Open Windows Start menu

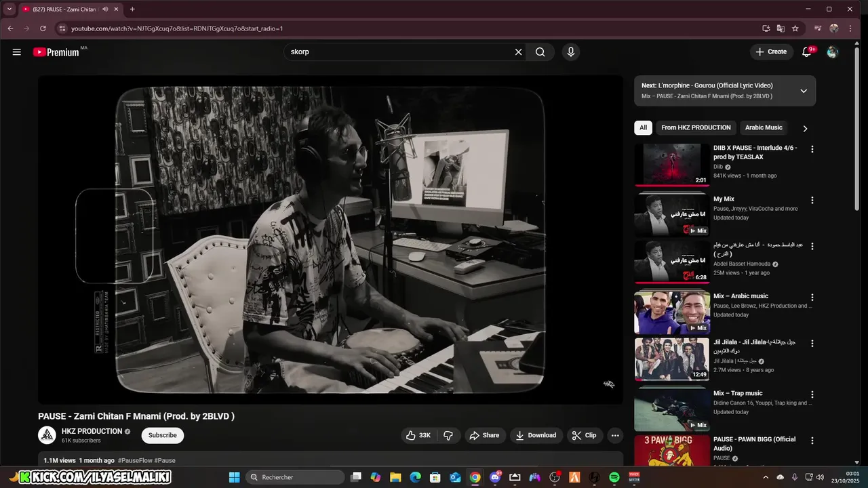pos(235,477)
